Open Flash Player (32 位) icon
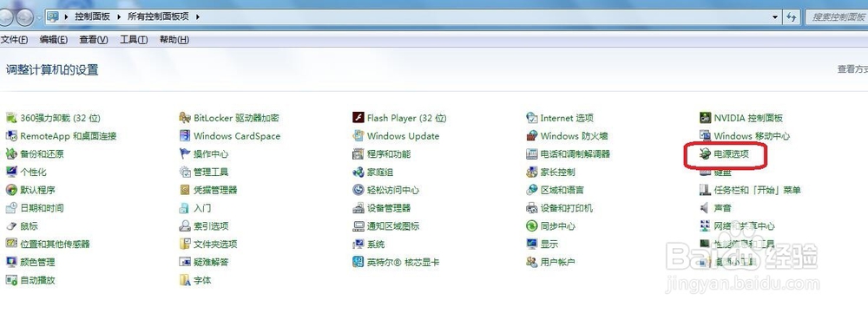 click(358, 118)
